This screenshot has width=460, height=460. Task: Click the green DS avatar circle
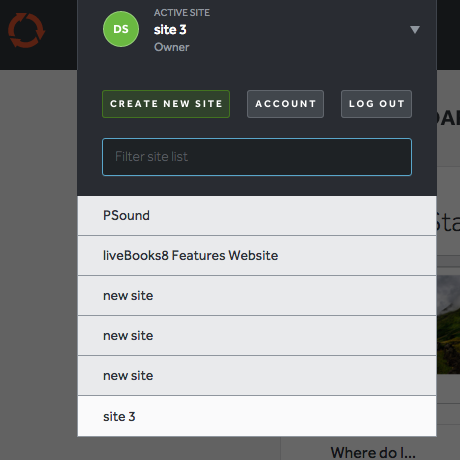pos(121,29)
